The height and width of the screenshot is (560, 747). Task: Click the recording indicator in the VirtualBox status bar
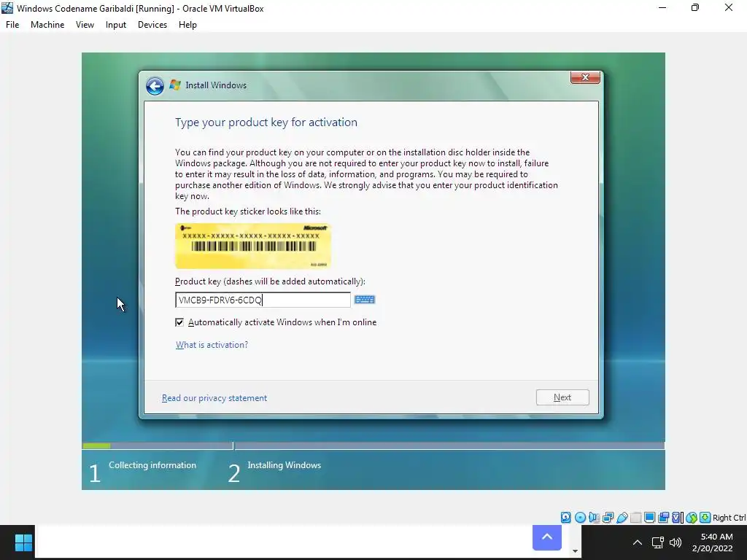663,517
